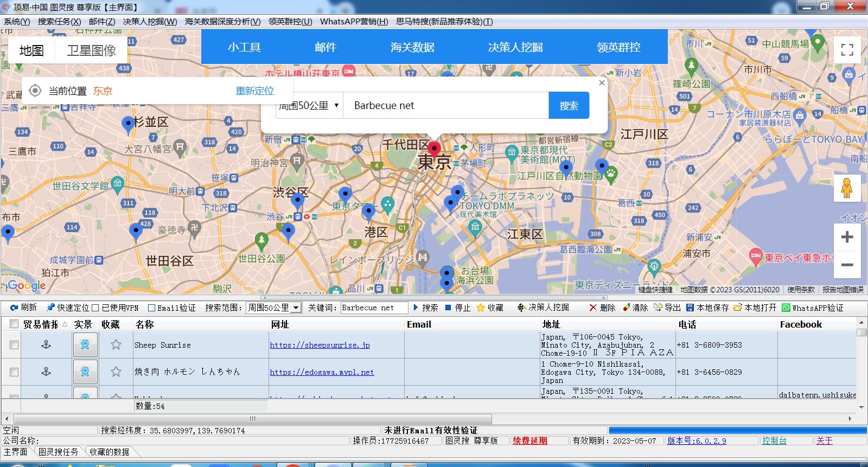Viewport: 868px width, 467px height.
Task: Switch to the 收藏的数据 bottom tab
Action: (110, 452)
